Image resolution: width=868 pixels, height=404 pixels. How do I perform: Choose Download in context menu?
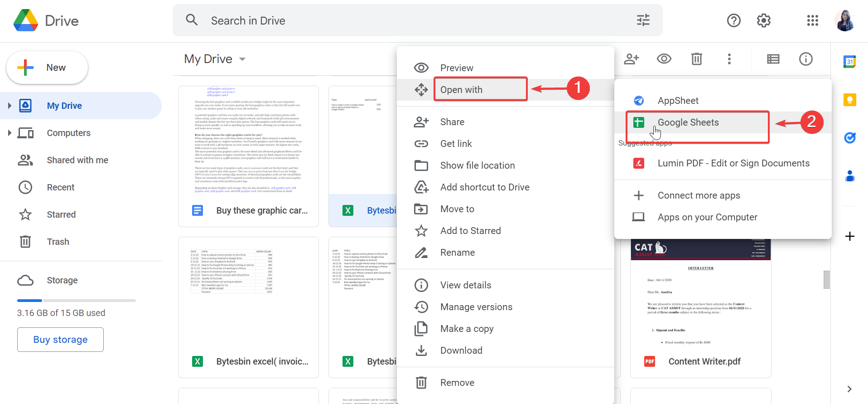tap(506, 350)
